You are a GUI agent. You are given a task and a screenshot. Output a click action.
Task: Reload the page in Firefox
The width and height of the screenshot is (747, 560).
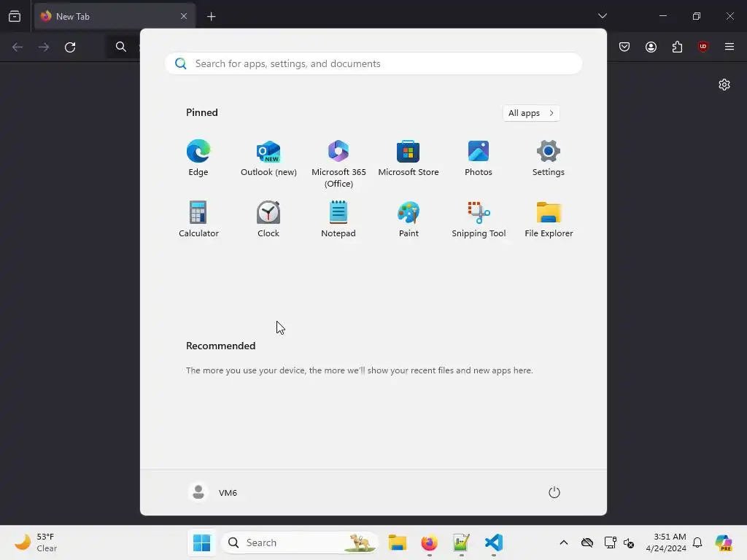pyautogui.click(x=70, y=47)
